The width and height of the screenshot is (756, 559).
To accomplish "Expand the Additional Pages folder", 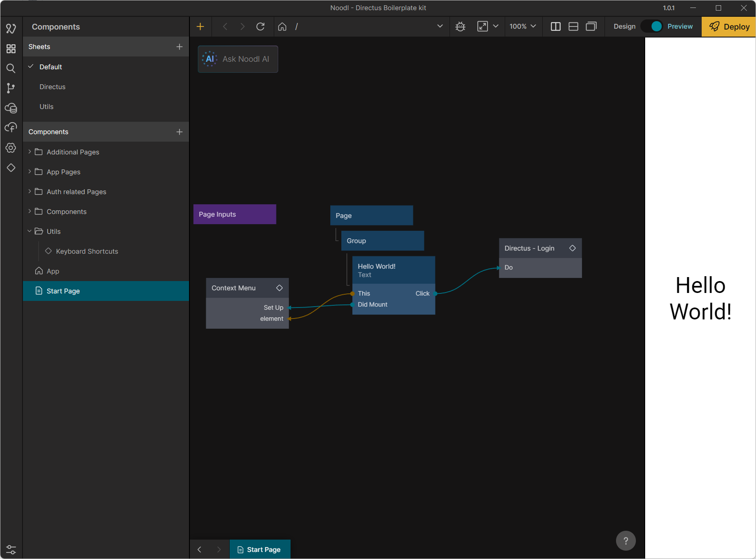I will click(x=30, y=152).
